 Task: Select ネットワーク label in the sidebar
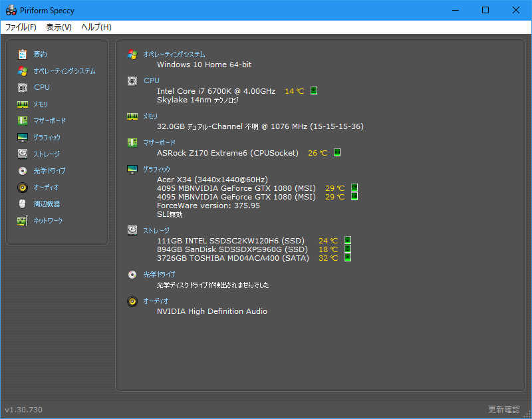[x=48, y=221]
